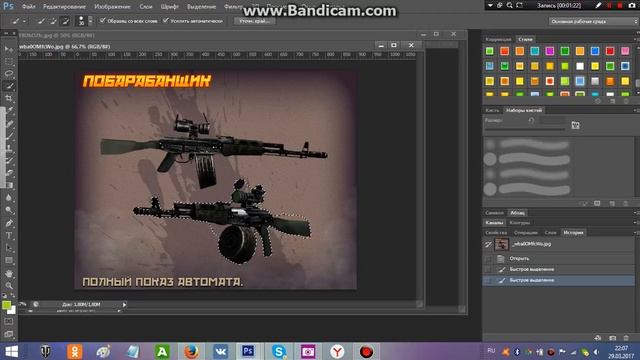Open the Выделение menu
Image resolution: width=640 pixels, height=360 pixels.
click(x=201, y=7)
